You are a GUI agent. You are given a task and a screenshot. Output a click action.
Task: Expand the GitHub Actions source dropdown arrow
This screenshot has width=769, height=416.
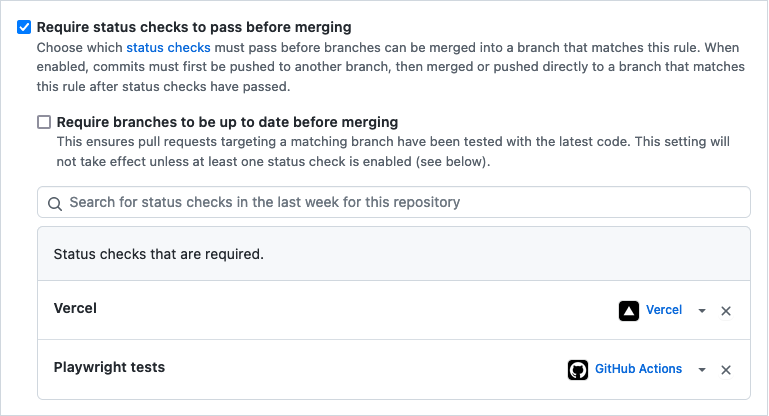702,370
